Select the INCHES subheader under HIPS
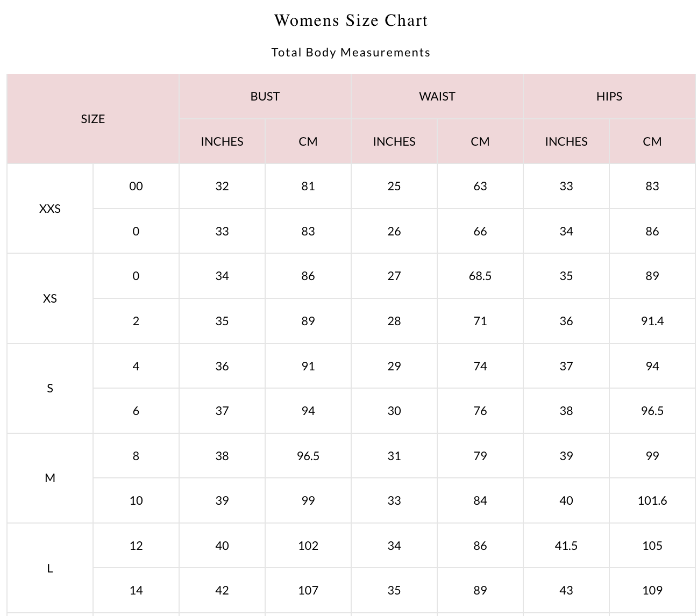Screen dimensions: 697x616 tap(566, 141)
